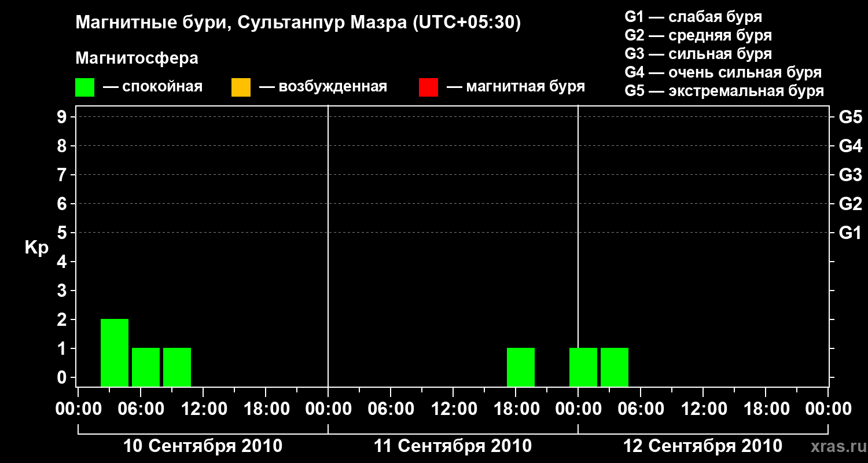The width and height of the screenshot is (868, 463).
Task: Click the 'G4' label on the right axis
Action: (851, 146)
